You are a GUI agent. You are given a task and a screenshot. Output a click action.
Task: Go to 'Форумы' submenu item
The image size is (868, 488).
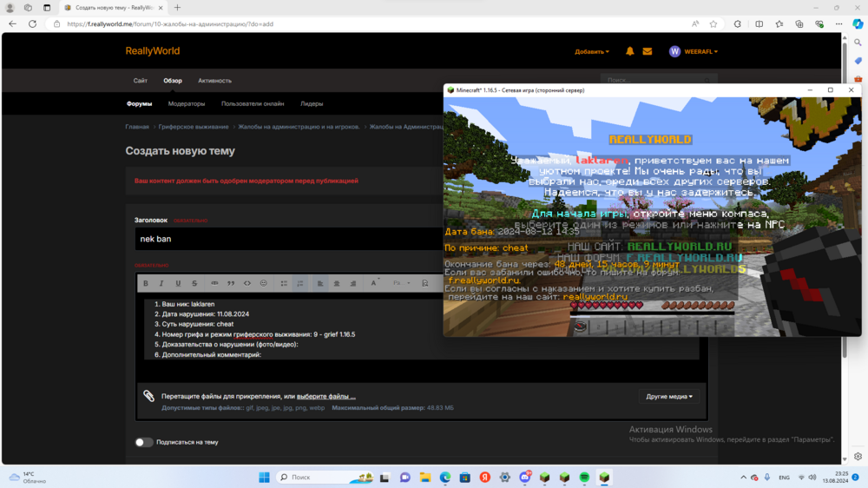139,103
